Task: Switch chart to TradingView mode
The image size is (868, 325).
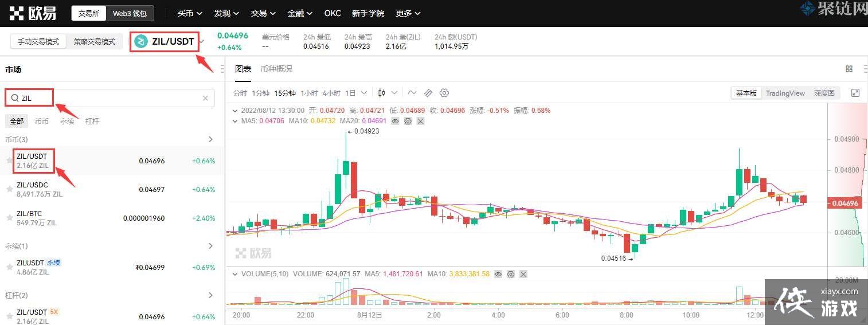Action: (x=785, y=93)
